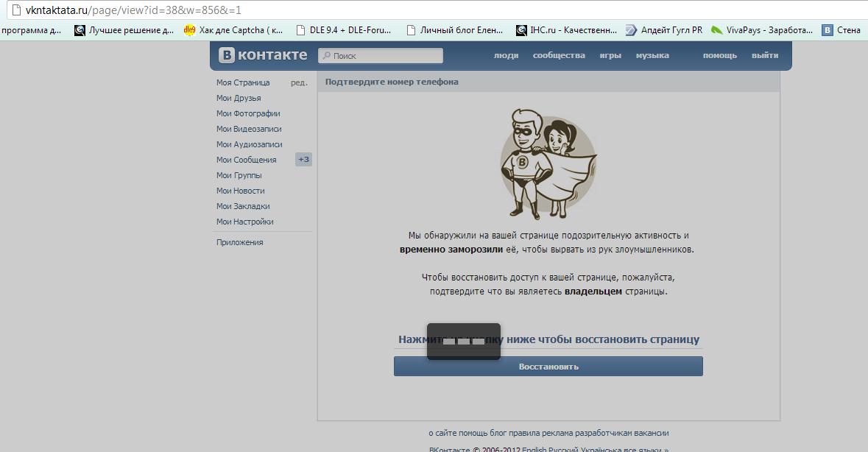Image resolution: width=868 pixels, height=452 pixels.
Task: Open the 'Личный блог Елен...' bookmark
Action: (454, 30)
